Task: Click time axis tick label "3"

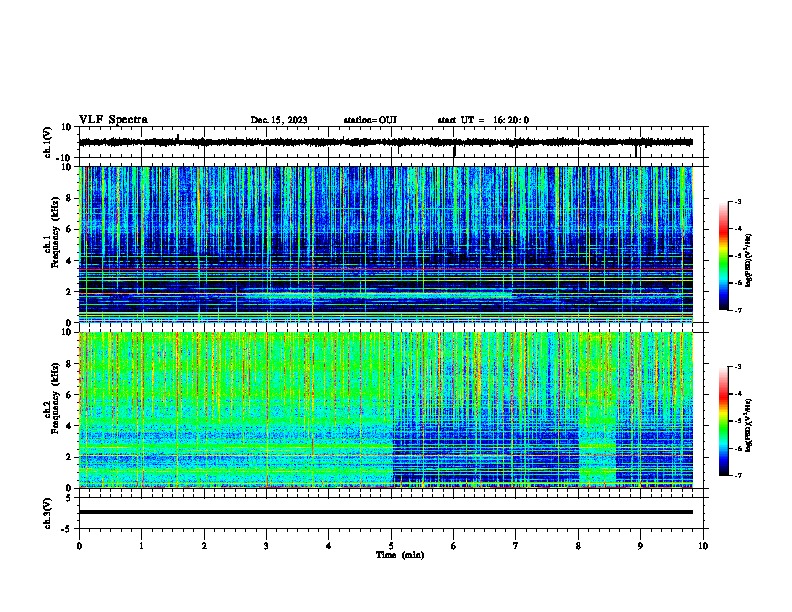Action: pos(266,546)
